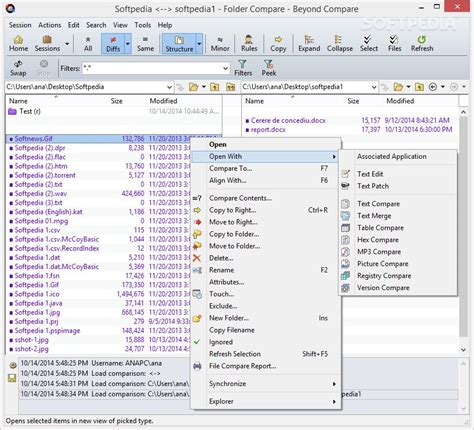The height and width of the screenshot is (430, 474).
Task: Open the Sessions dropdown arrow
Action: 67,44
